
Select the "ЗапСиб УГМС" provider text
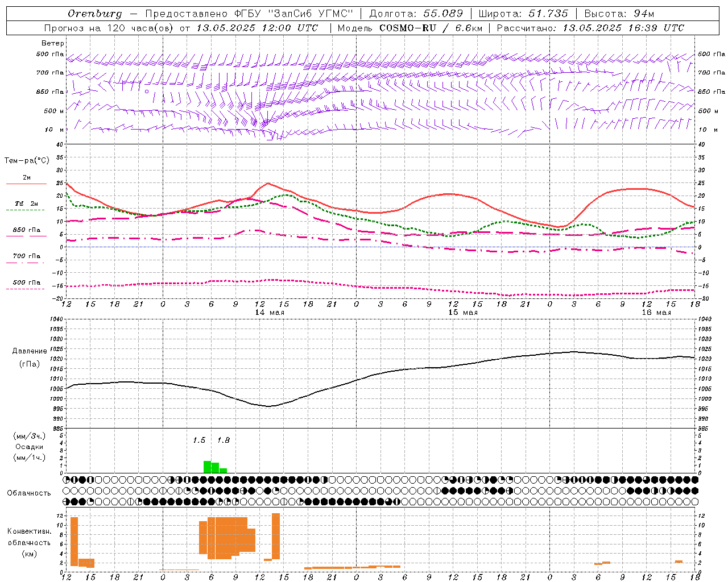[x=311, y=14]
